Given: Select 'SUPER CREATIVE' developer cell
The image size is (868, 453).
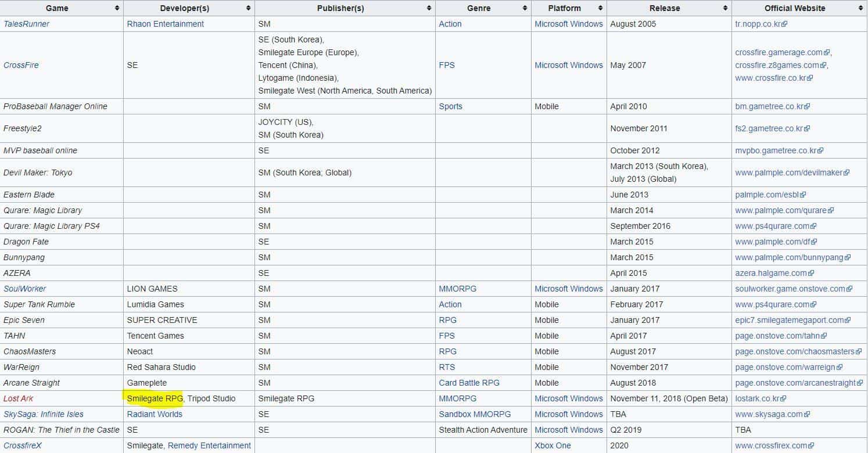Looking at the screenshot, I should point(189,320).
